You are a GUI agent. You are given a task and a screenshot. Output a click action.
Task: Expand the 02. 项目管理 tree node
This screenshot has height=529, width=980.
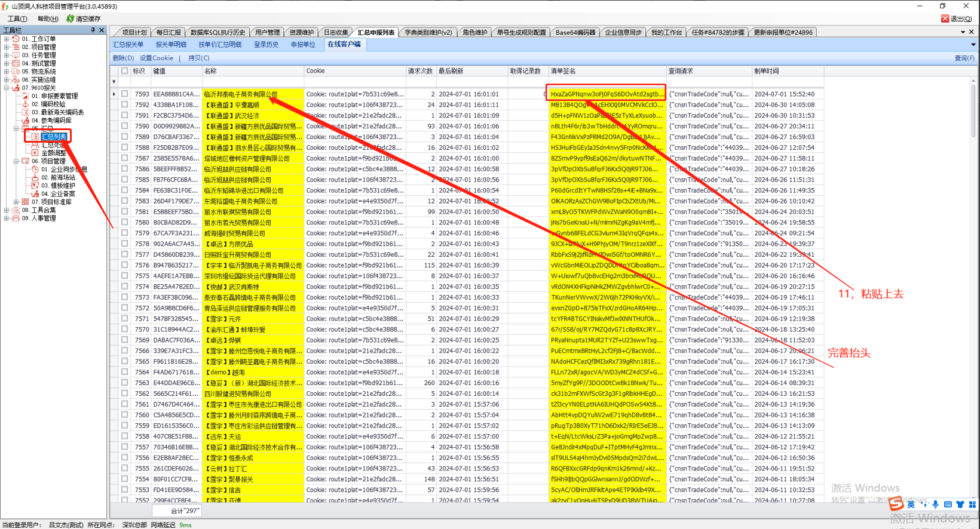(7, 47)
